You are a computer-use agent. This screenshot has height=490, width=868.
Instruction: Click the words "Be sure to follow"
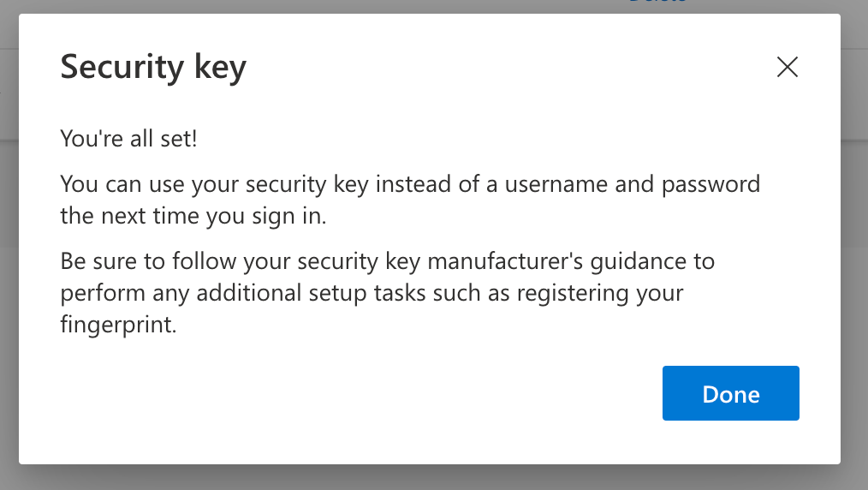tap(148, 261)
